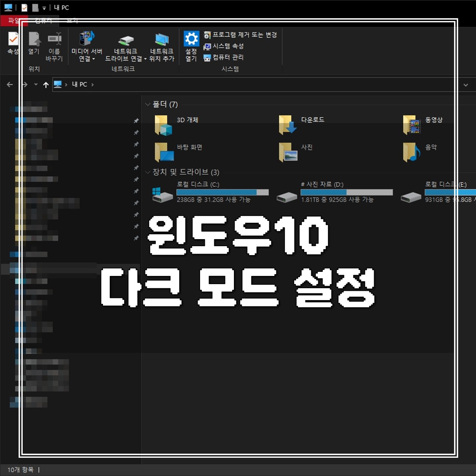Open 미디어 서버 연결 media server option

(87, 46)
